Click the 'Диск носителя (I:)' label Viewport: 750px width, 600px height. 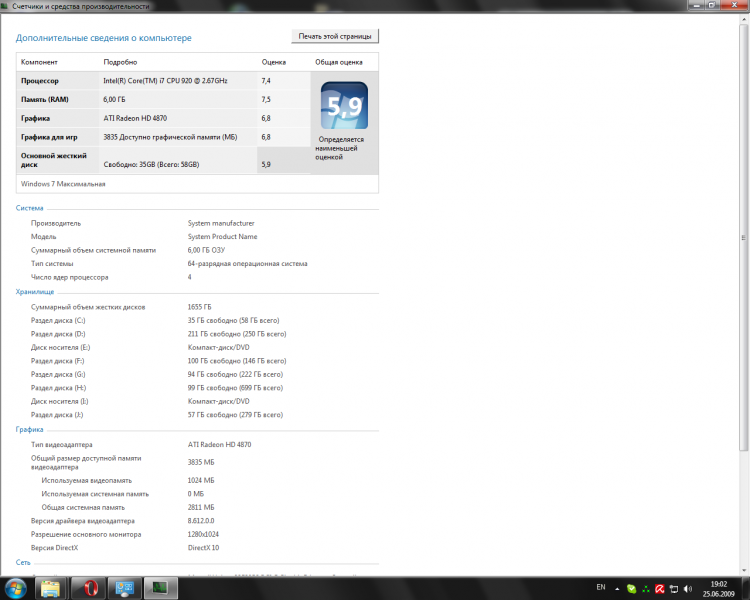pyautogui.click(x=59, y=401)
